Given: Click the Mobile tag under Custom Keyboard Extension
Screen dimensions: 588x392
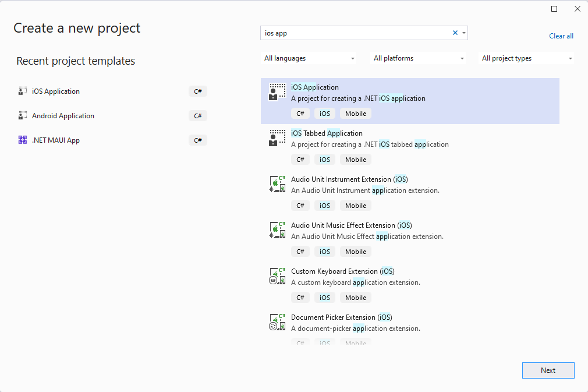Looking at the screenshot, I should pyautogui.click(x=356, y=298).
